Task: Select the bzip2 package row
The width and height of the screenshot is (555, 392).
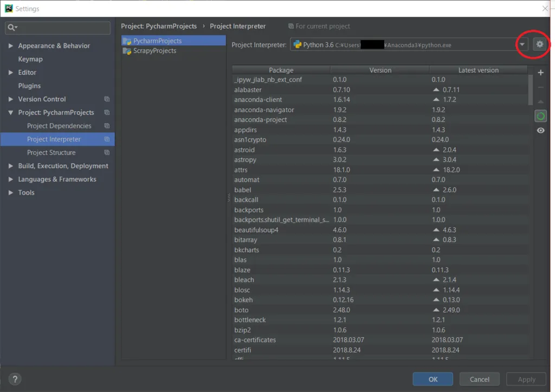Action: 380,330
